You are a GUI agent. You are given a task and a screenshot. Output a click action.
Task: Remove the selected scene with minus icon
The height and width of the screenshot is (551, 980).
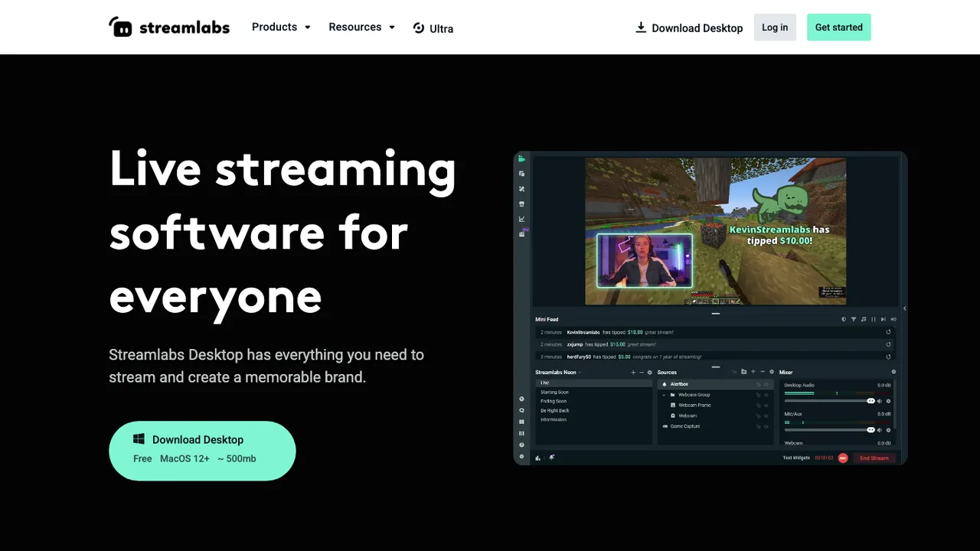point(642,373)
